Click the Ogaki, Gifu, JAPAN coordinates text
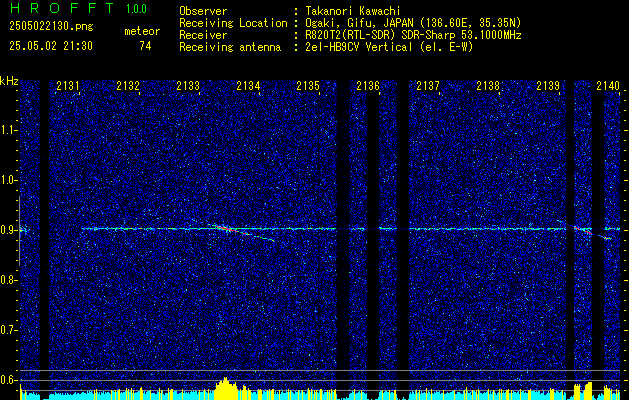 (x=413, y=24)
